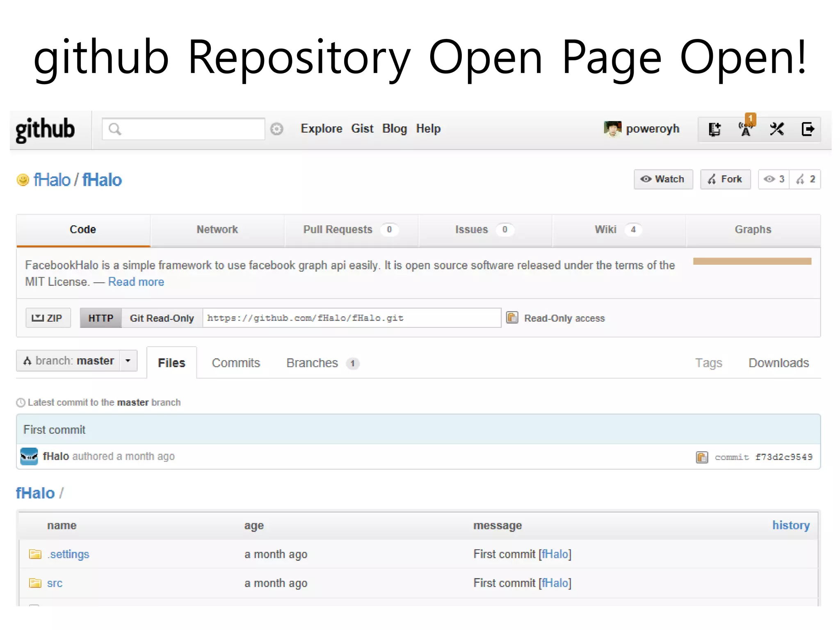840x630 pixels.
Task: Click the magnifier icon in search box
Action: [115, 129]
